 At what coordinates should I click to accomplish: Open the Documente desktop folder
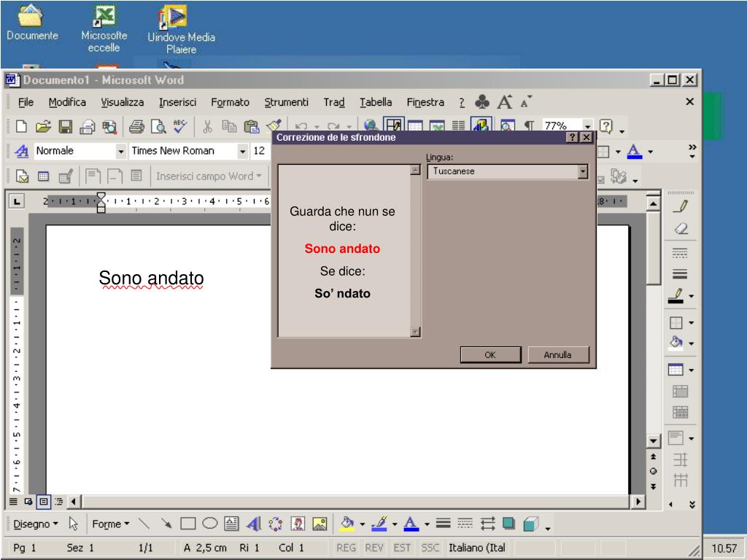[x=32, y=23]
